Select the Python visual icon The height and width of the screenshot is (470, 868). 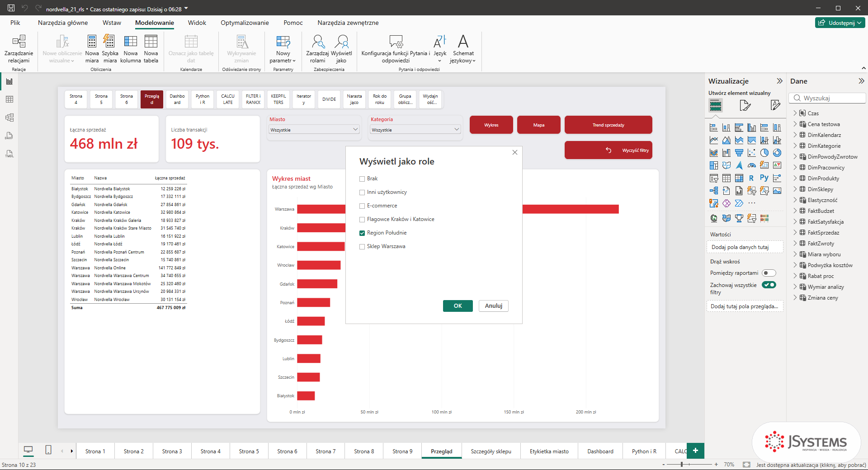[764, 178]
